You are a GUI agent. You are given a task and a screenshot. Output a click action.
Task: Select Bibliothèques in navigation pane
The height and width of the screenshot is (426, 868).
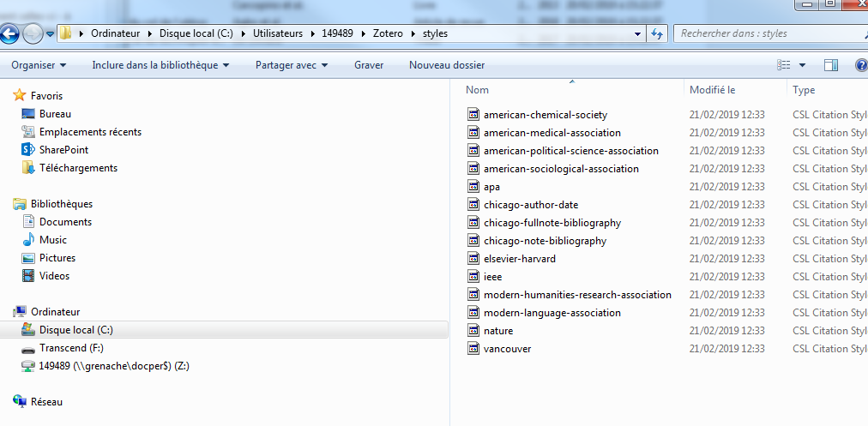62,204
